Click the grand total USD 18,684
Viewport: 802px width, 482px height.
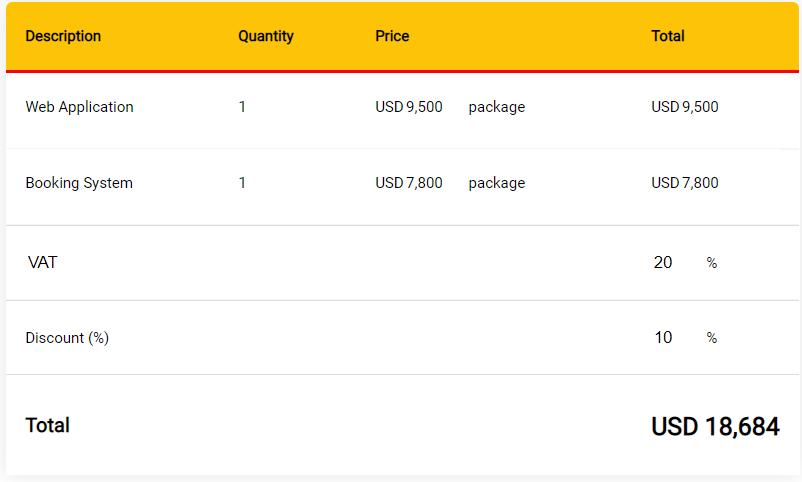click(715, 426)
